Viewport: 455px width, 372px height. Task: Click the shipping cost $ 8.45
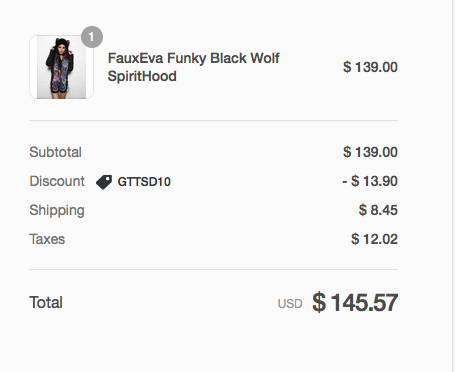pos(378,210)
